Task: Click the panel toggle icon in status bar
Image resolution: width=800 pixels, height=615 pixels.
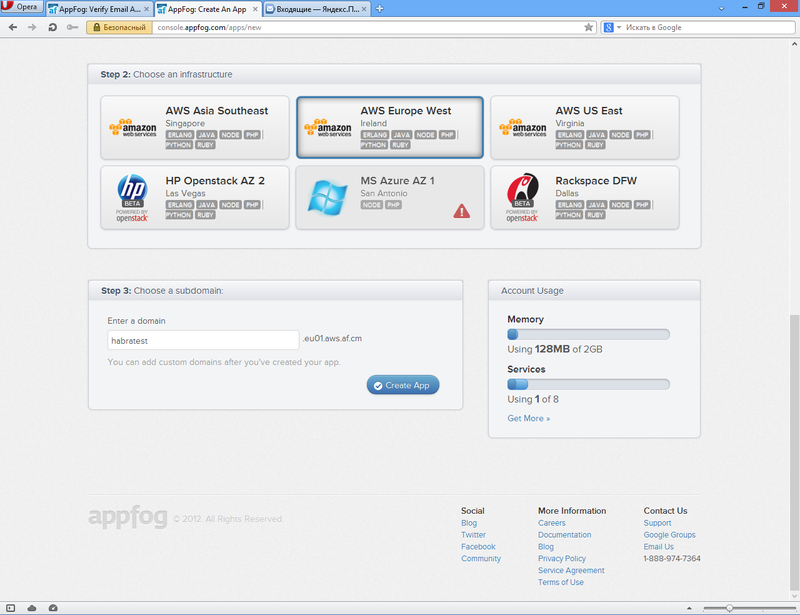Action: click(11, 608)
